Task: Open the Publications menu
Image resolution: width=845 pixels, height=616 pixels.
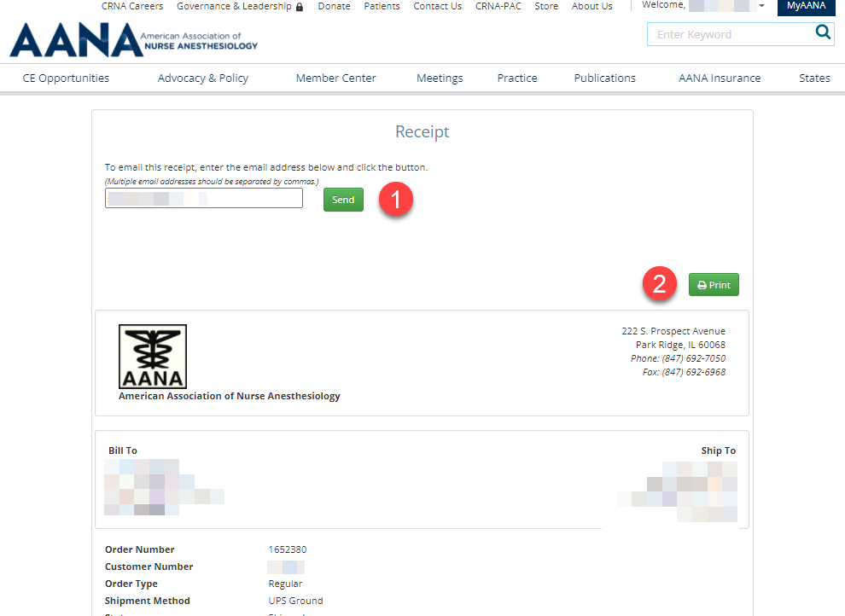Action: click(x=604, y=78)
